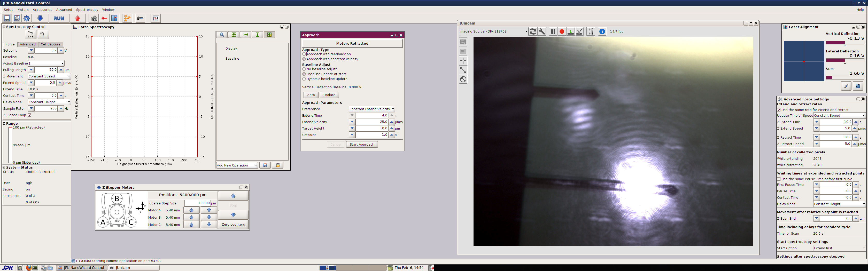The width and height of the screenshot is (868, 271).
Task: Click the save icon beside Add New Operation
Action: coord(265,165)
